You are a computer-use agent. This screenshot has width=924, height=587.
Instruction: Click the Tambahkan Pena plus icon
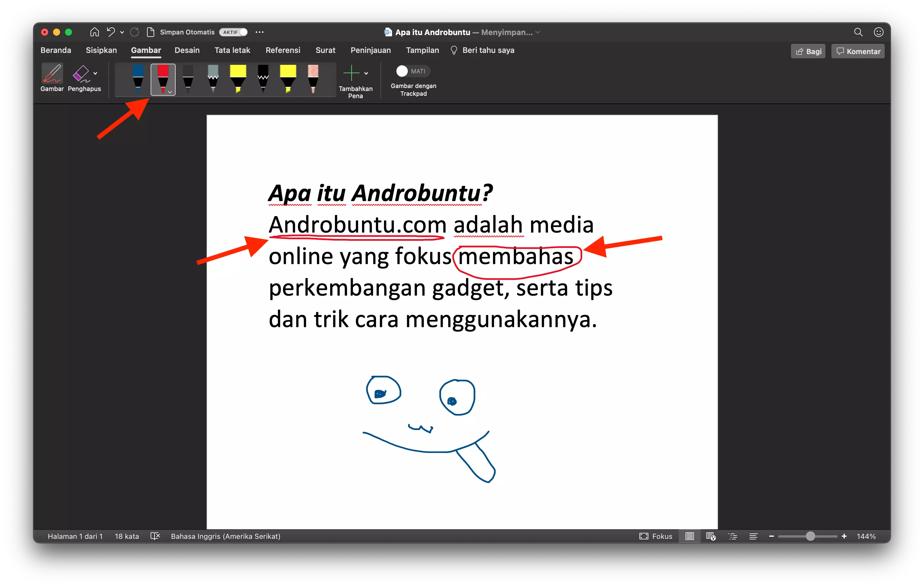[352, 73]
